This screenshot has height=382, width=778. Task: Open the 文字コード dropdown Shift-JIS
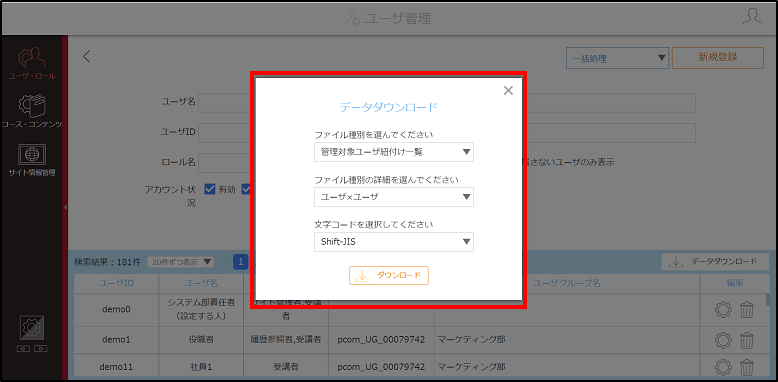pos(394,242)
